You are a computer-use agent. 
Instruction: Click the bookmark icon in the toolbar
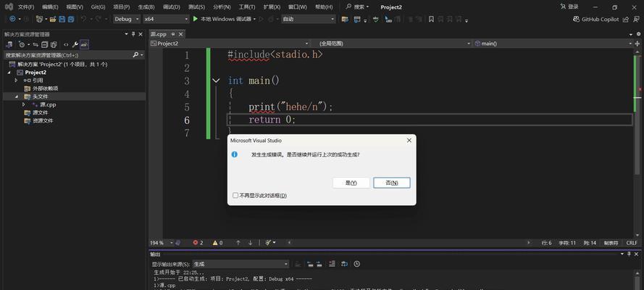(431, 19)
